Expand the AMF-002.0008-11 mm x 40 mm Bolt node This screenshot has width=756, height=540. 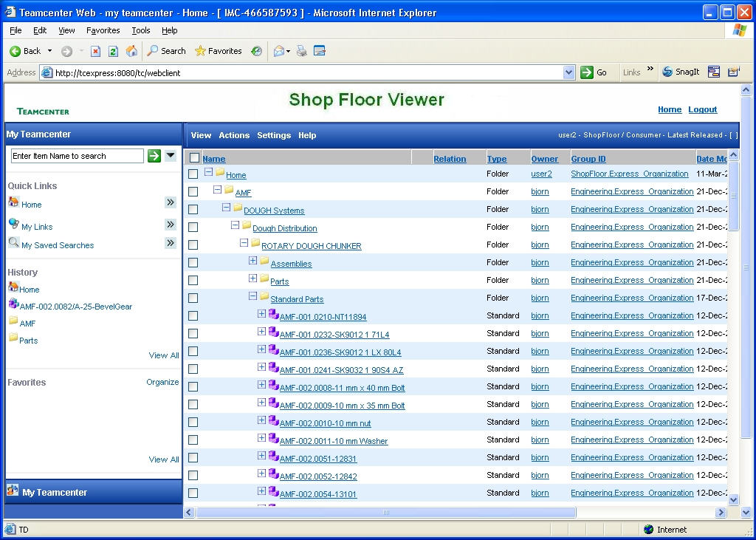261,385
